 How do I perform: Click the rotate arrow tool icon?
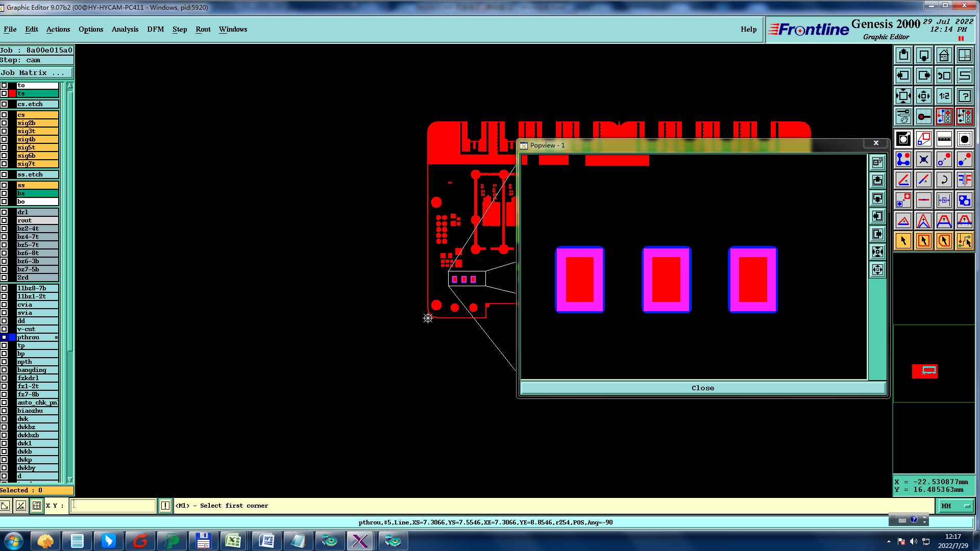[x=944, y=180]
